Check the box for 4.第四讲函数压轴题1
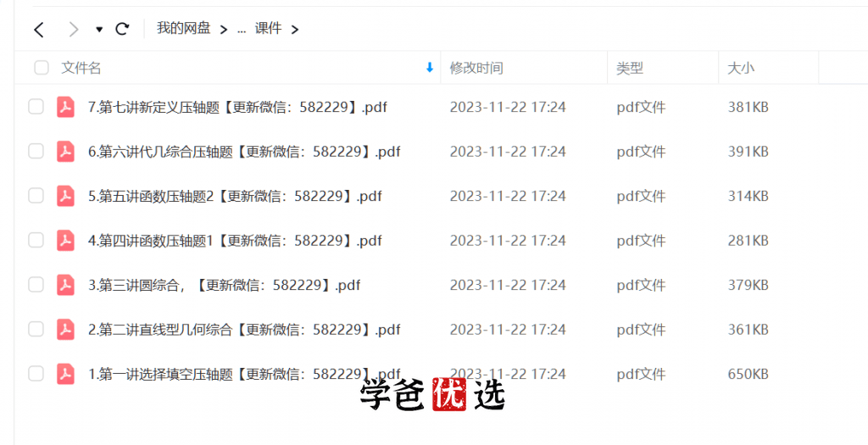The width and height of the screenshot is (868, 445). click(36, 240)
